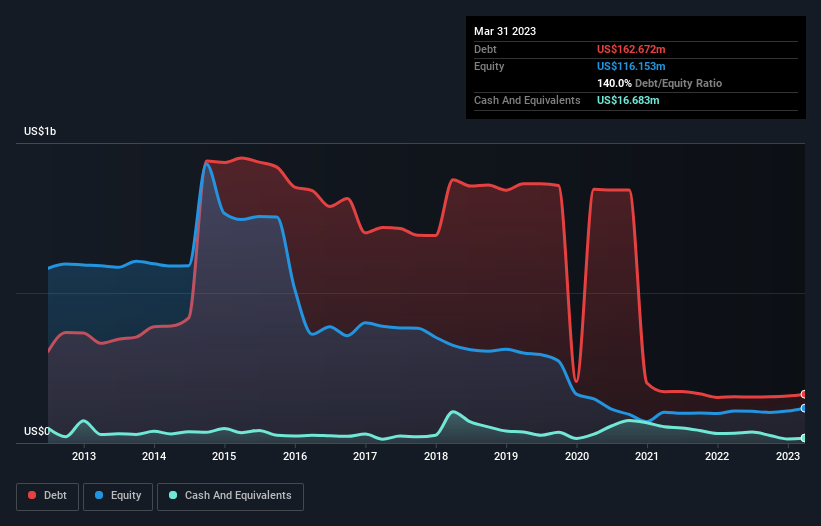Image resolution: width=821 pixels, height=526 pixels.
Task: Click the US$0 y-axis label
Action: pyautogui.click(x=37, y=431)
